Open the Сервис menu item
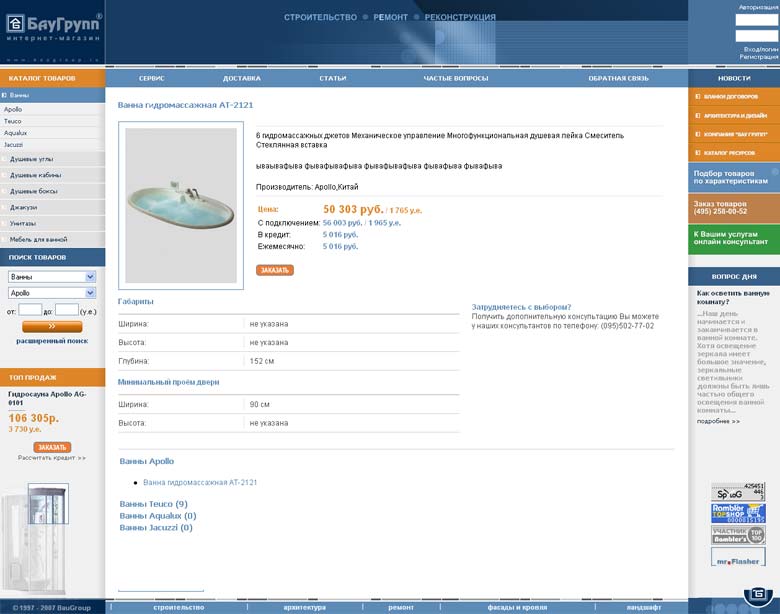This screenshot has height=614, width=780. tap(152, 78)
